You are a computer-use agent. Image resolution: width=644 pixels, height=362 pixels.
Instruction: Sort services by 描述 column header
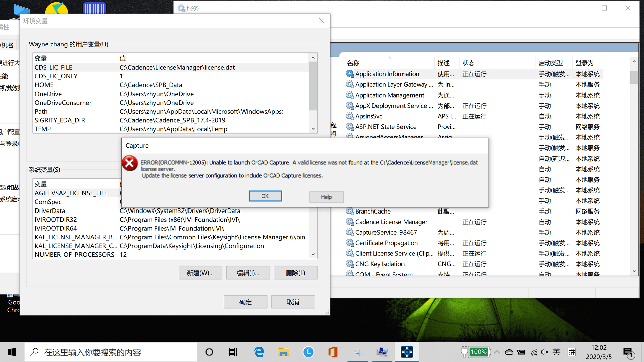click(447, 63)
